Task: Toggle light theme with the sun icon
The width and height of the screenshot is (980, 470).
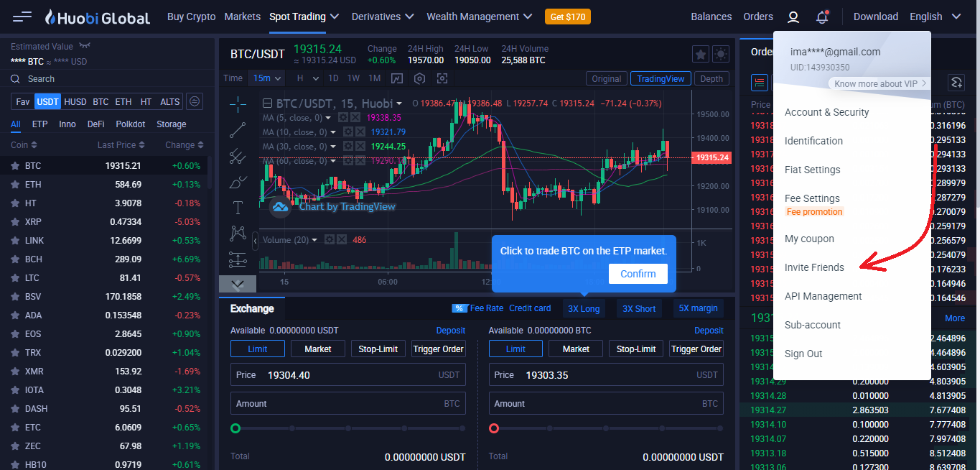Action: click(x=720, y=54)
